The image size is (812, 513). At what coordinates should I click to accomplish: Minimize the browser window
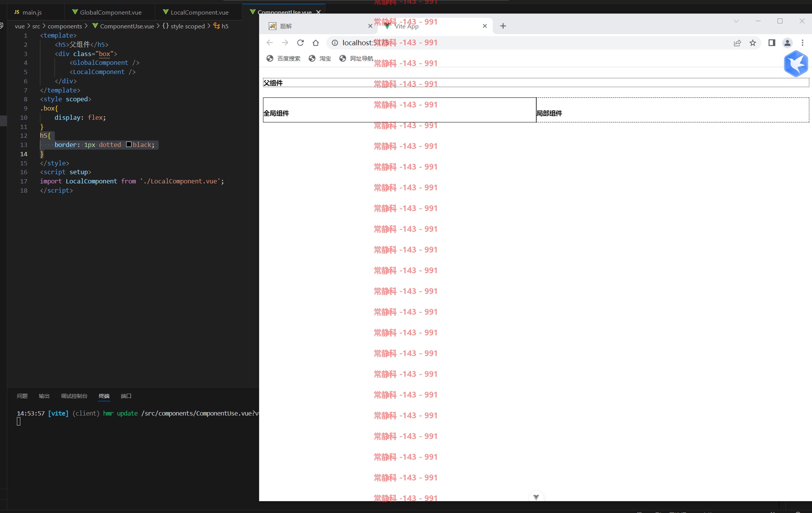(x=758, y=21)
